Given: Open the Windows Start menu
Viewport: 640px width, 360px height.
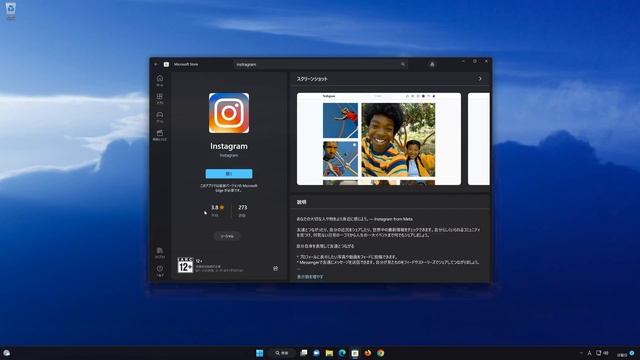Looking at the screenshot, I should point(260,353).
